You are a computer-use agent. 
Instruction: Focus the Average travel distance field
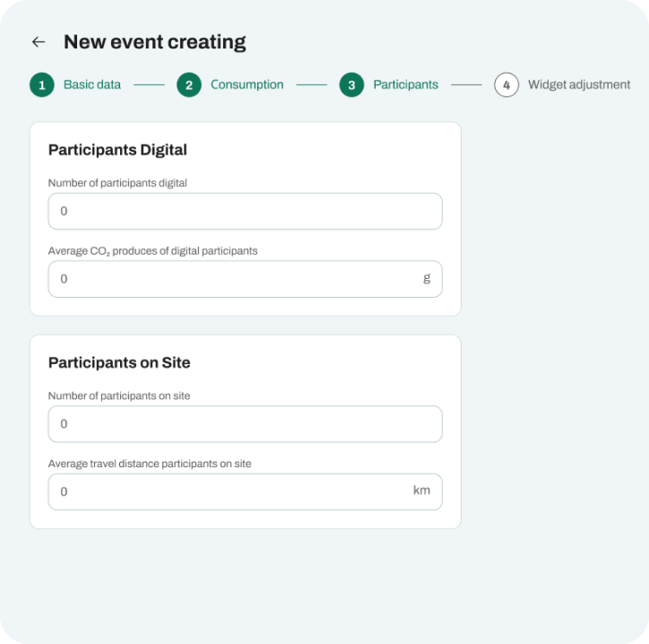pos(245,492)
